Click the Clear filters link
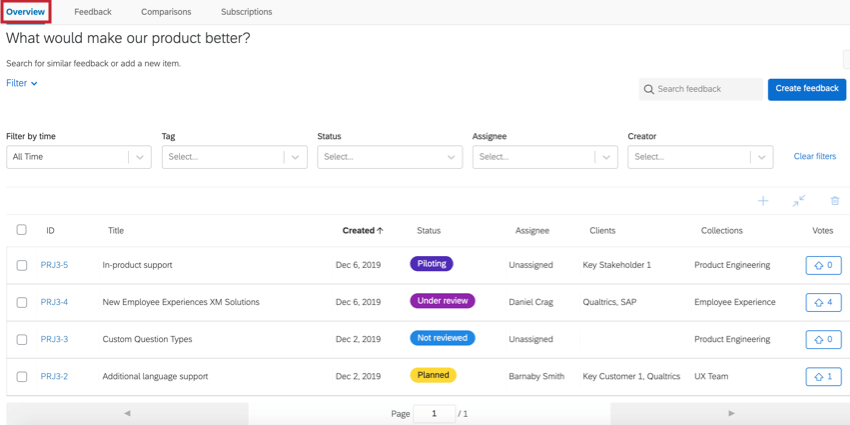Image resolution: width=850 pixels, height=425 pixels. (x=815, y=156)
